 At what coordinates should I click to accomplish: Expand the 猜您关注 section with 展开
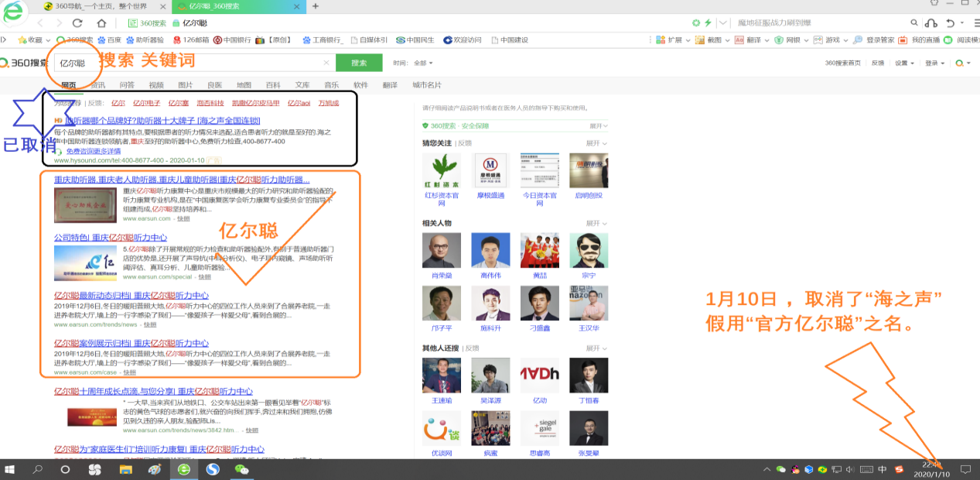point(596,143)
